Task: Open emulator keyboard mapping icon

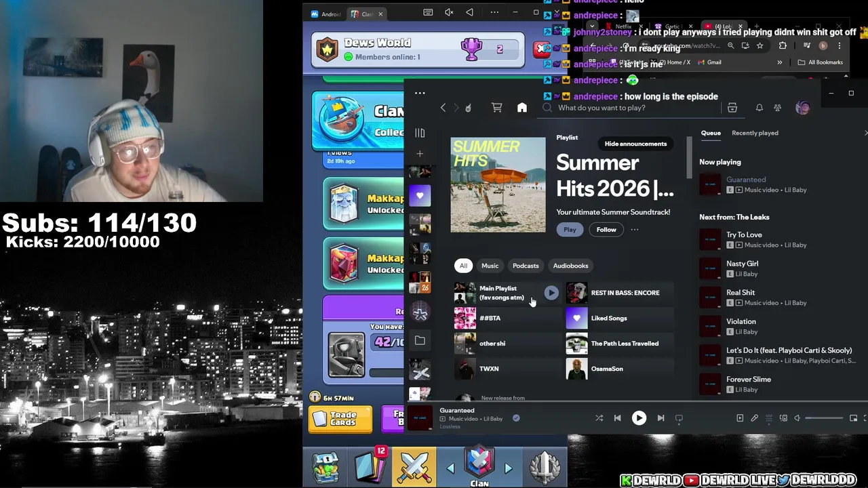Action: tap(428, 12)
